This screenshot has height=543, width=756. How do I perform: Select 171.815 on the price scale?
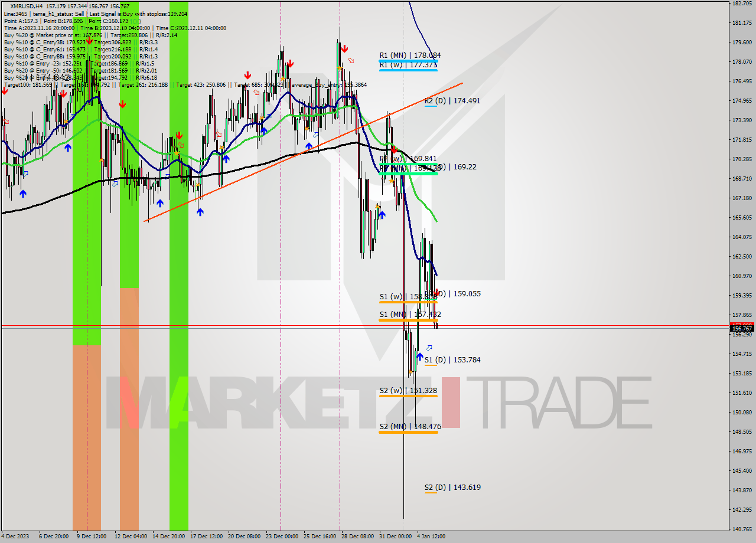[x=742, y=139]
